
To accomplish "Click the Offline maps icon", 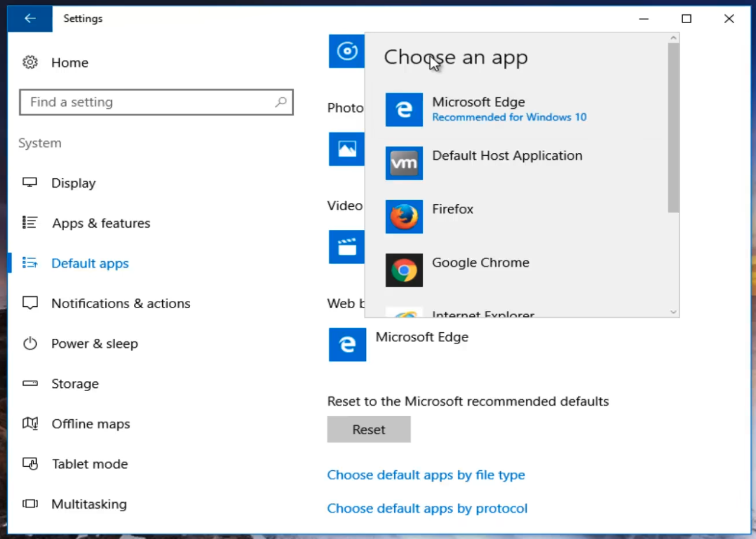I will pyautogui.click(x=30, y=423).
